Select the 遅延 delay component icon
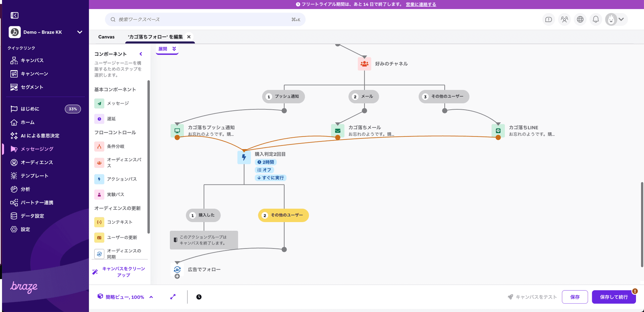The width and height of the screenshot is (644, 312). [x=99, y=118]
